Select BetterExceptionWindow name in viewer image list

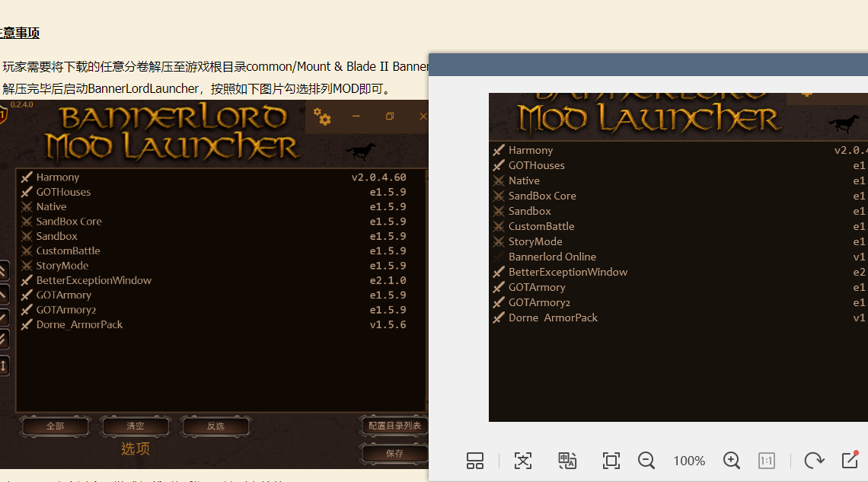point(568,272)
